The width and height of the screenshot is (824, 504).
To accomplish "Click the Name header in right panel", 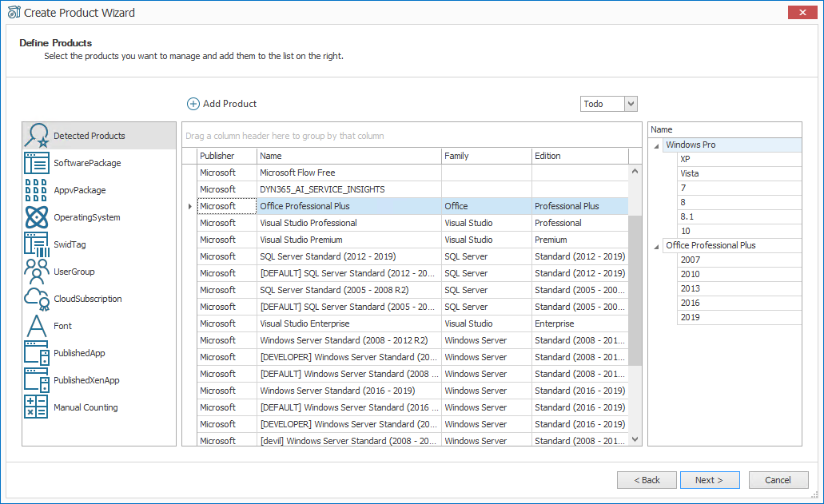I will (725, 129).
